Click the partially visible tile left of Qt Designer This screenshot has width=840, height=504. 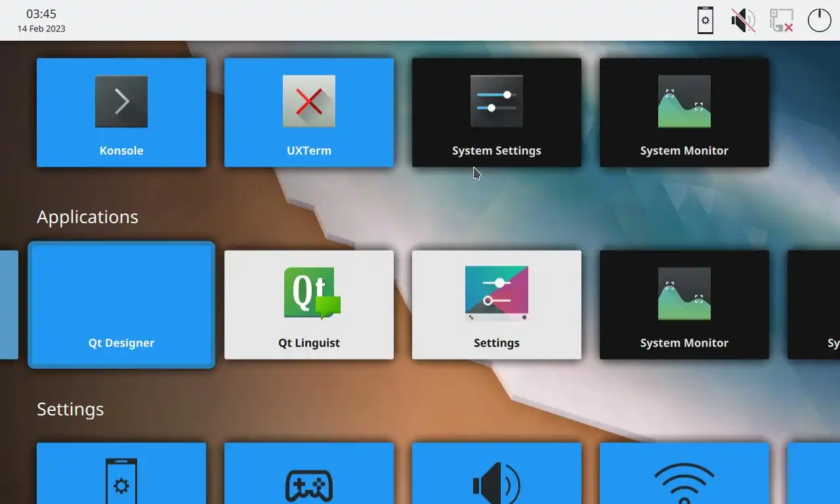click(9, 304)
